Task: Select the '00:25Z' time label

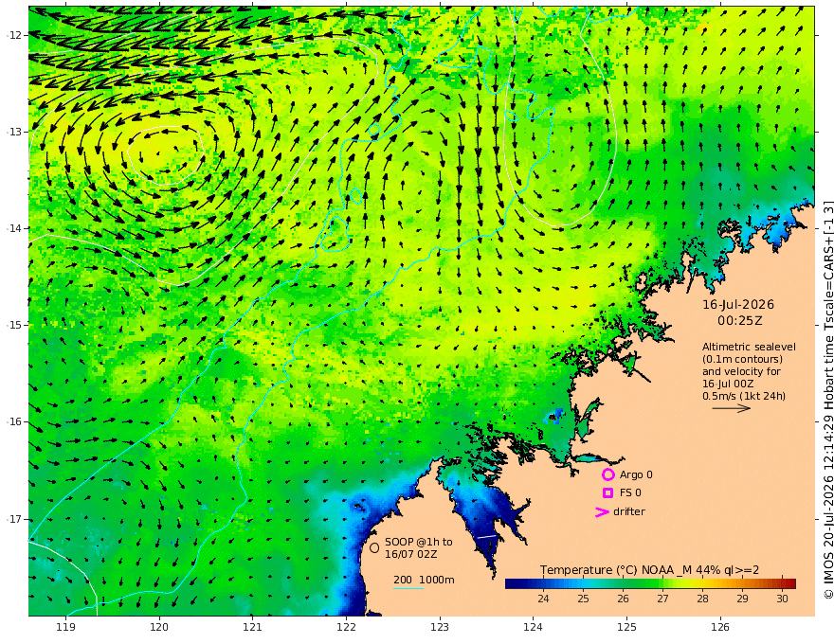Action: click(739, 321)
